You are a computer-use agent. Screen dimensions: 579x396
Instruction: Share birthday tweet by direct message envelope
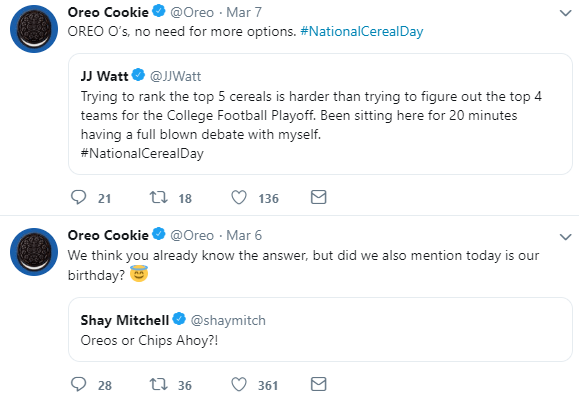(318, 384)
